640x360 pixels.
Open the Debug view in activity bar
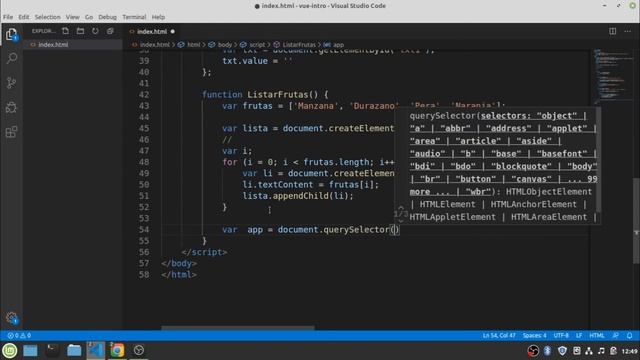click(x=11, y=107)
